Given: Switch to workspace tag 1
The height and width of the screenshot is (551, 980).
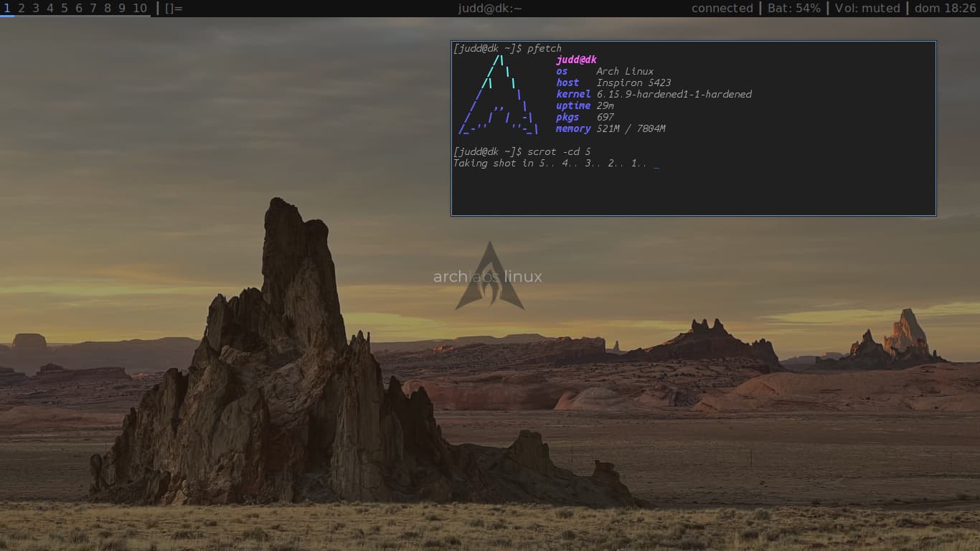Looking at the screenshot, I should click(6, 9).
